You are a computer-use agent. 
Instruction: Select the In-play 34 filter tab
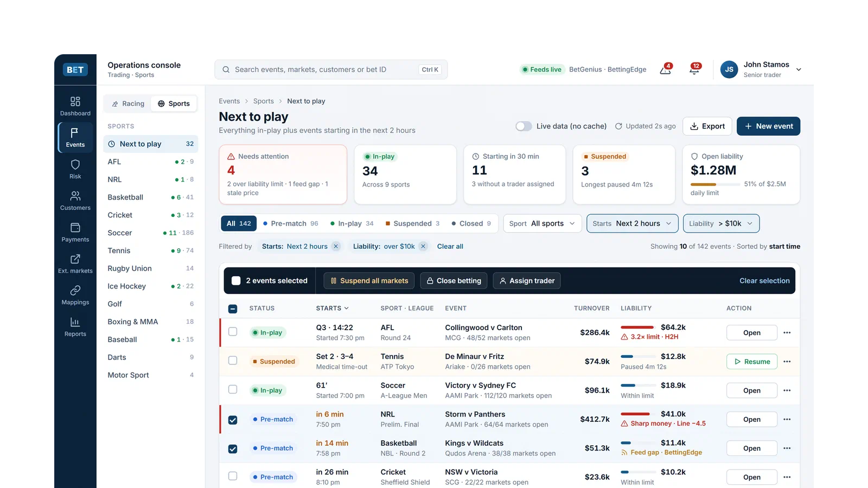[352, 223]
